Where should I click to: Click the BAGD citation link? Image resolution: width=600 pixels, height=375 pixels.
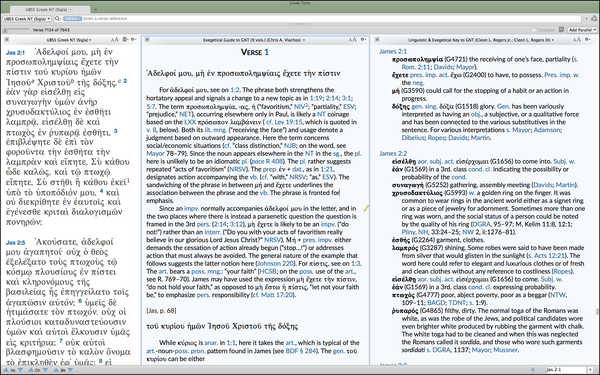click(x=437, y=303)
